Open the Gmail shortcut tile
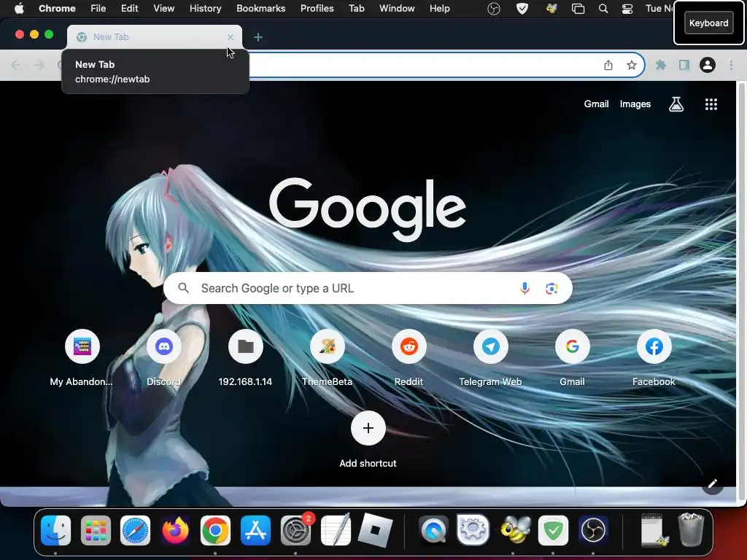The height and width of the screenshot is (560, 747). [572, 357]
